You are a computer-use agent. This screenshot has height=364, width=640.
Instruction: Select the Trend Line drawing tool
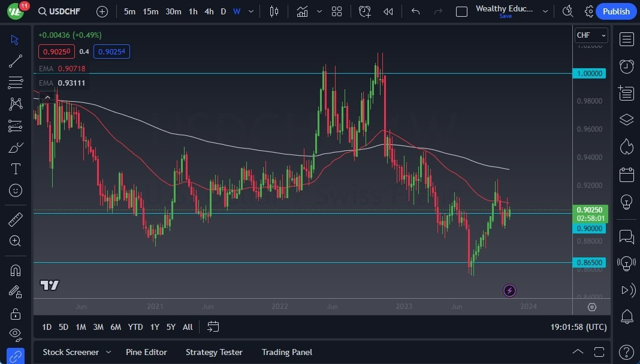click(16, 61)
